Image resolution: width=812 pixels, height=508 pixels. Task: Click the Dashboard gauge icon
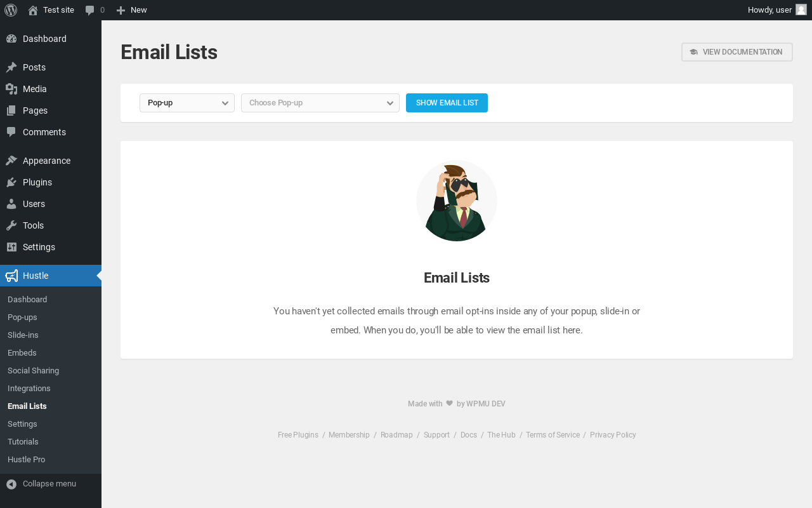[x=11, y=39]
